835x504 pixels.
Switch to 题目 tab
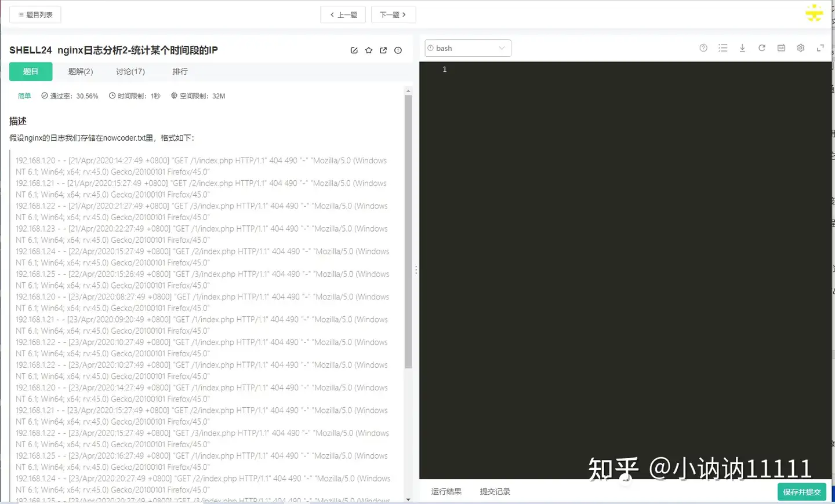pos(31,71)
